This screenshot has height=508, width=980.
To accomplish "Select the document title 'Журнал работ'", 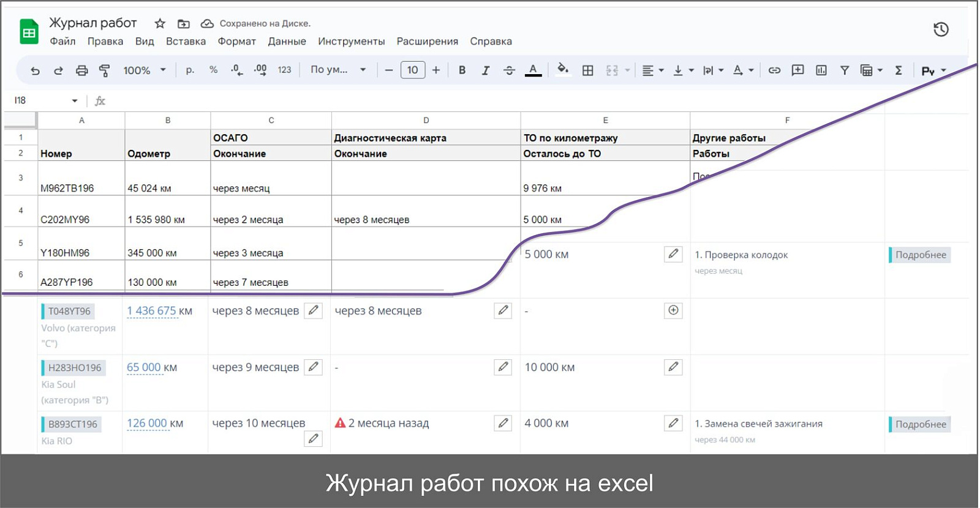I will tap(92, 23).
